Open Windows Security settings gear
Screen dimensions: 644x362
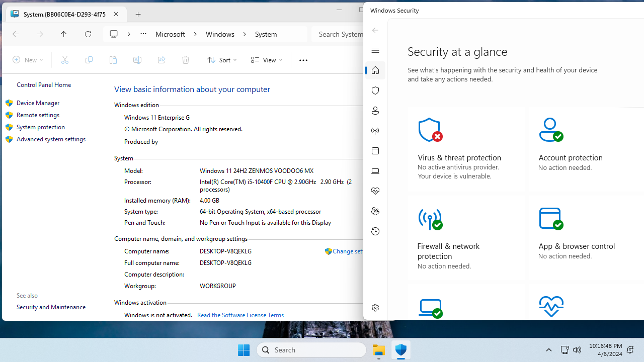(x=375, y=308)
